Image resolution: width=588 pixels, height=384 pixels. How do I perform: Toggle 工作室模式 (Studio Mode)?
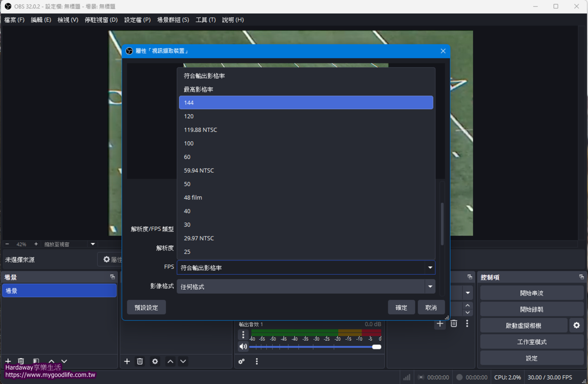(x=532, y=342)
